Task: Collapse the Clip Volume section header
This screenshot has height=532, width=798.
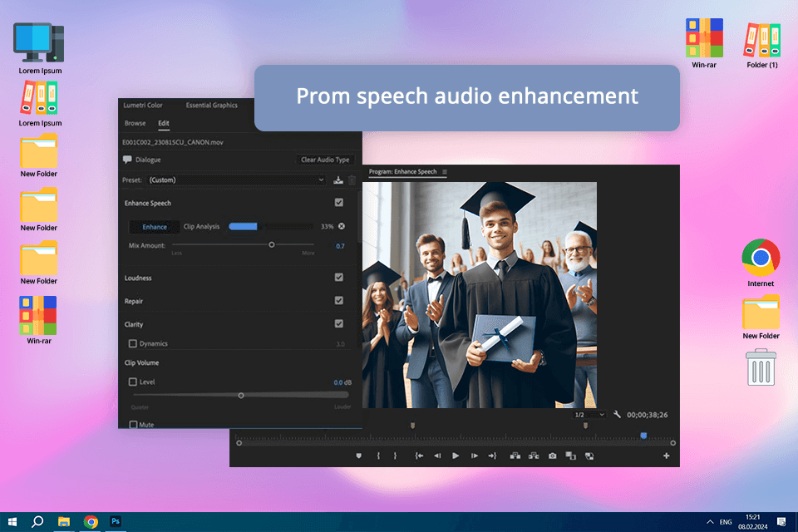Action: pyautogui.click(x=141, y=363)
